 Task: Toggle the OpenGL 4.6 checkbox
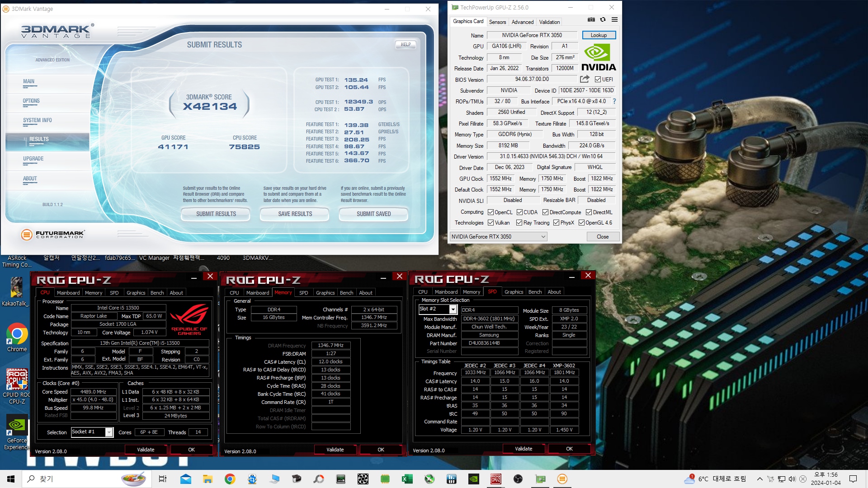click(581, 223)
